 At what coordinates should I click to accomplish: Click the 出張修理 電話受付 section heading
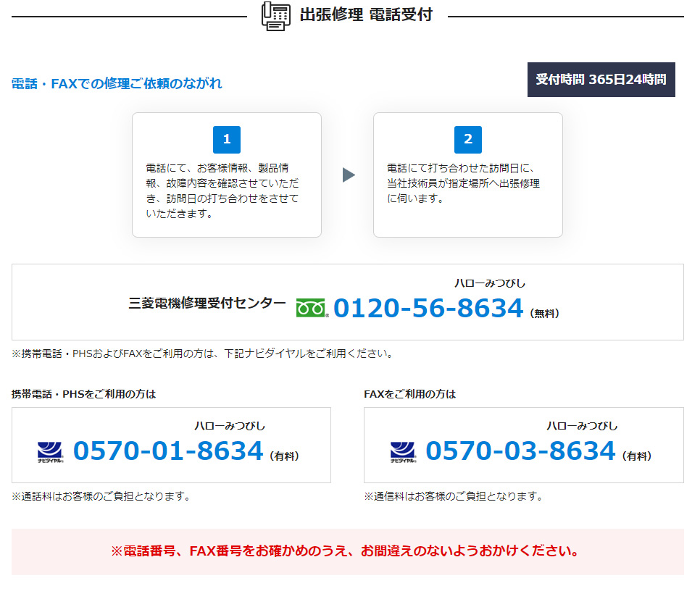point(366,14)
